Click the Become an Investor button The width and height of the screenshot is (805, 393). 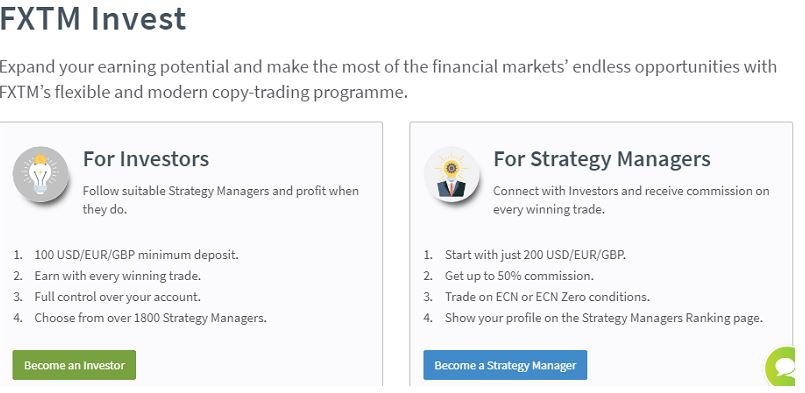[x=74, y=365]
